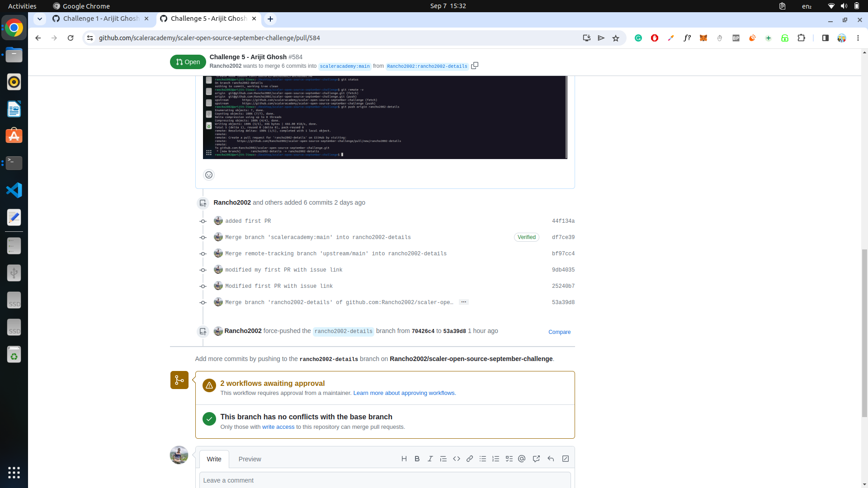This screenshot has height=488, width=868.
Task: Select the Italic formatting icon
Action: pos(430,459)
